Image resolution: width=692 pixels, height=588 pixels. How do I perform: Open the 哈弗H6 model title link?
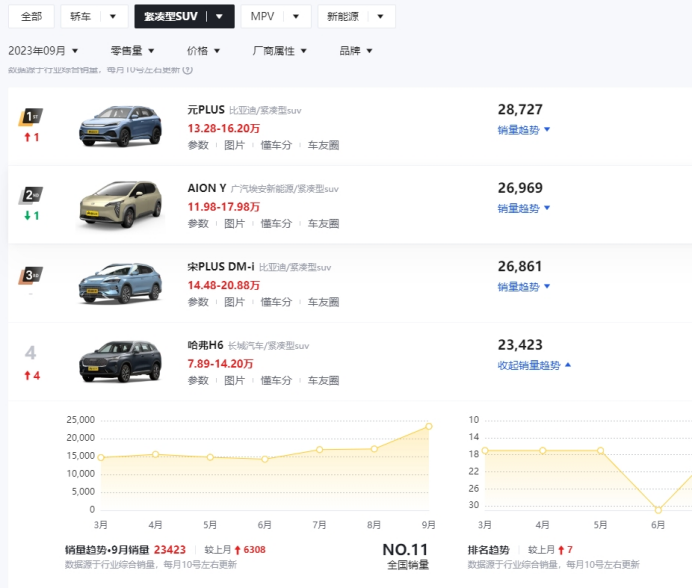click(x=205, y=345)
